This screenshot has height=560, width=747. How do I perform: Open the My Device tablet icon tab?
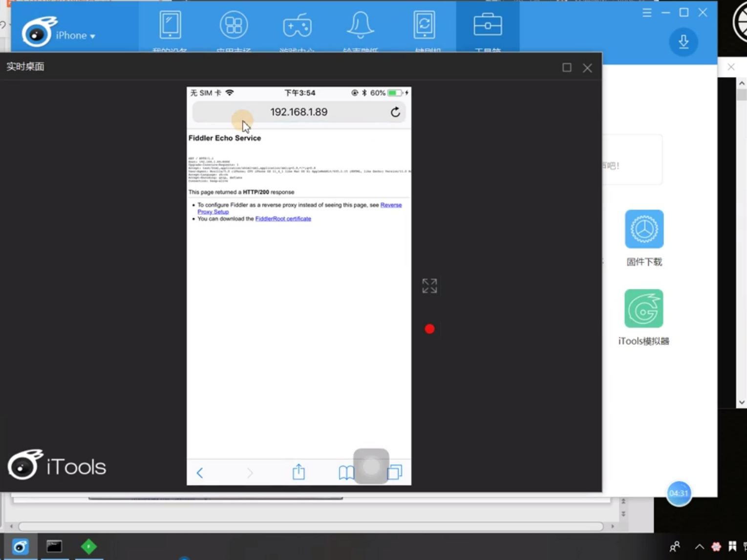point(170,25)
